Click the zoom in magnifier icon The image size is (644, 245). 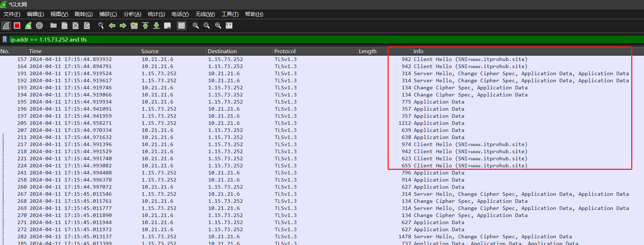(x=195, y=26)
